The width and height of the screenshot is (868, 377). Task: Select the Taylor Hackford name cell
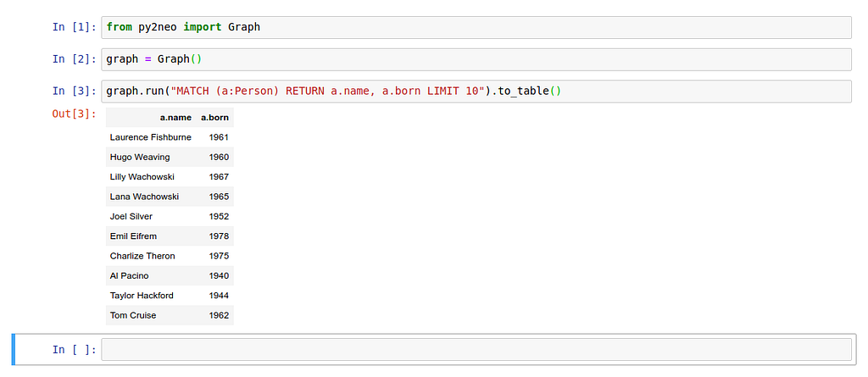[142, 296]
